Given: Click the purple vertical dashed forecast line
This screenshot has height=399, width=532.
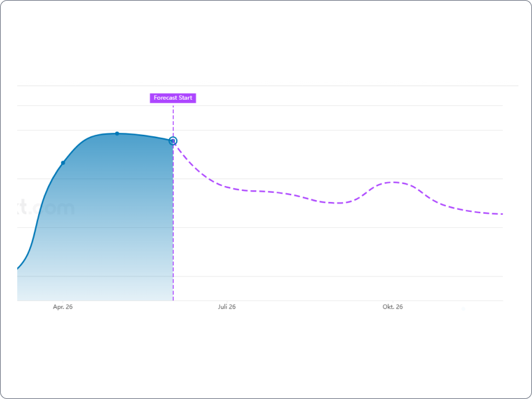Looking at the screenshot, I should tap(173, 220).
